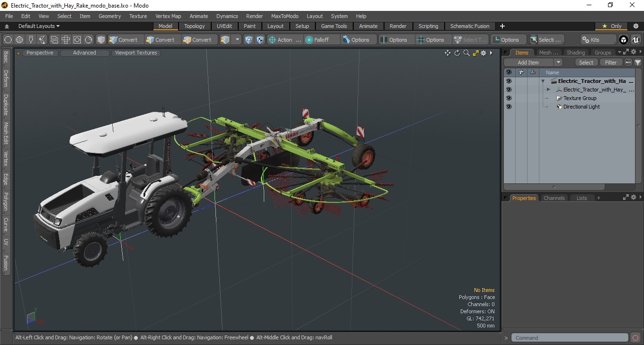644x345 pixels.
Task: Click the orange viewport dot indicator
Action: pos(18,53)
